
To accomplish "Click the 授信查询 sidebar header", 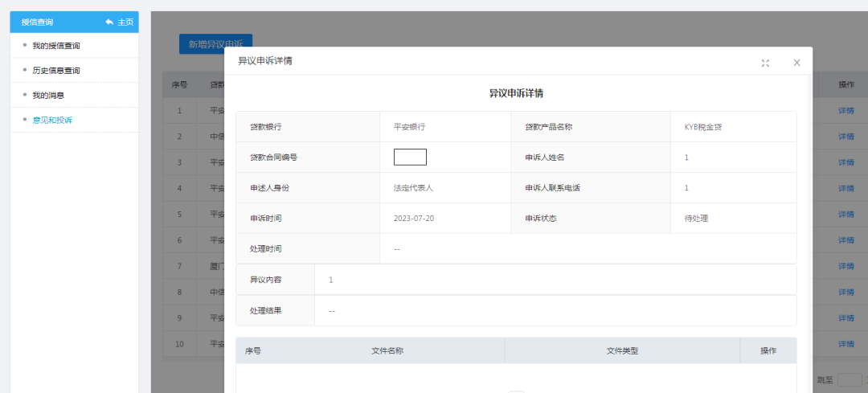I will pos(37,23).
